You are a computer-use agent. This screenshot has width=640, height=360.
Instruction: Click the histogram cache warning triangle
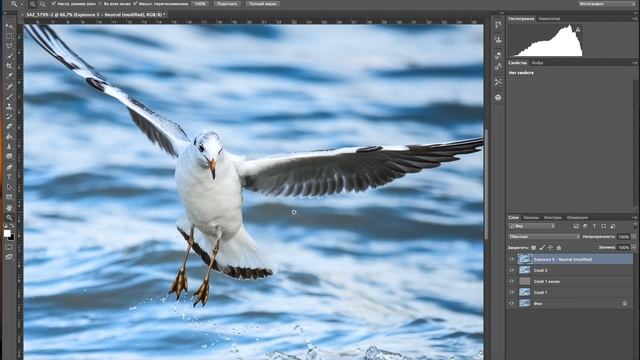[x=578, y=29]
